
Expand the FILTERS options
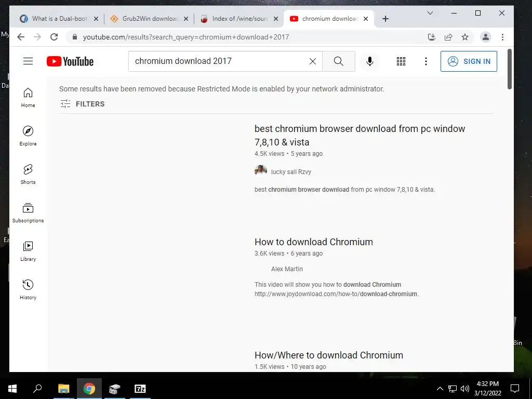click(83, 104)
